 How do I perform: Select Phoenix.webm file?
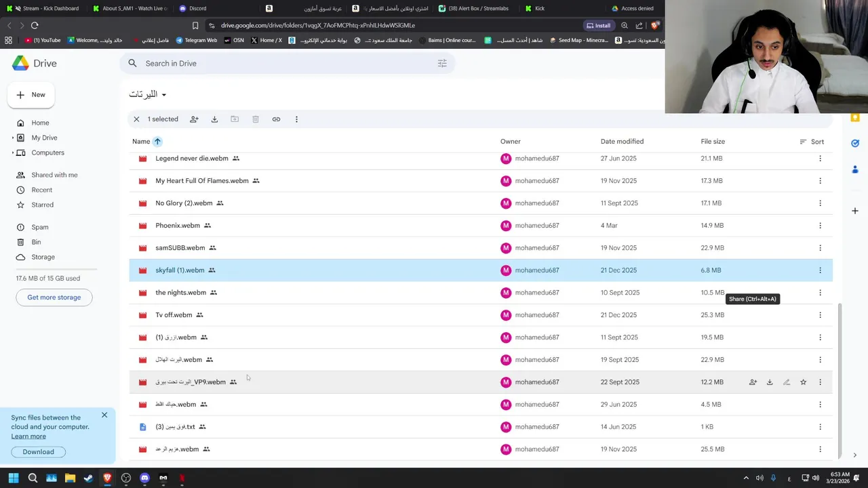click(481, 226)
